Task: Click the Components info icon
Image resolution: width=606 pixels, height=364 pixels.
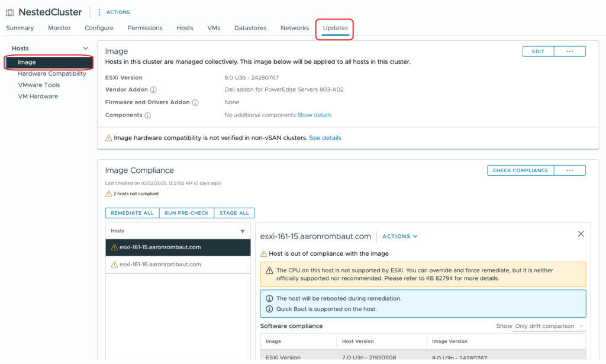Action: point(148,115)
